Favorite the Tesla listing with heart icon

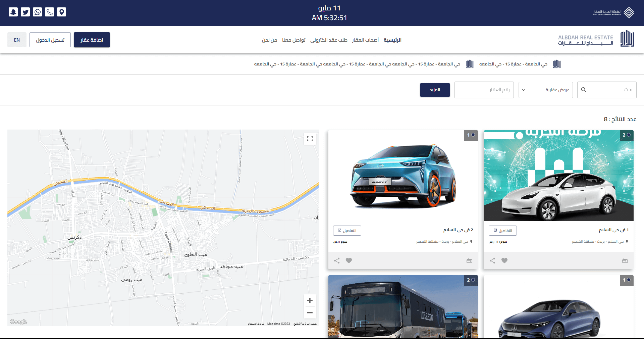click(x=504, y=260)
